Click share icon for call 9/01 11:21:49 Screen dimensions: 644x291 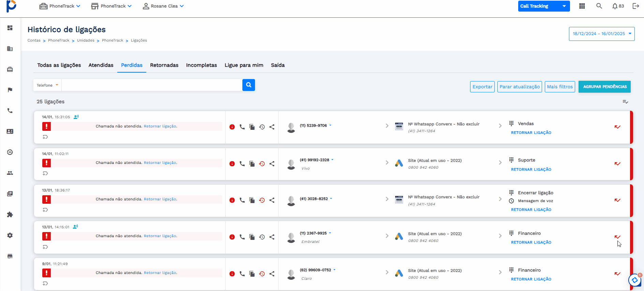[x=272, y=274]
